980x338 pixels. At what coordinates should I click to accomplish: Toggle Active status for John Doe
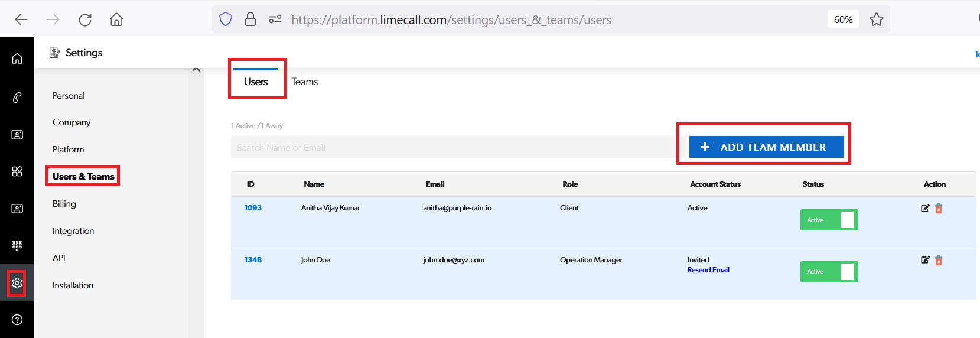[x=829, y=272]
